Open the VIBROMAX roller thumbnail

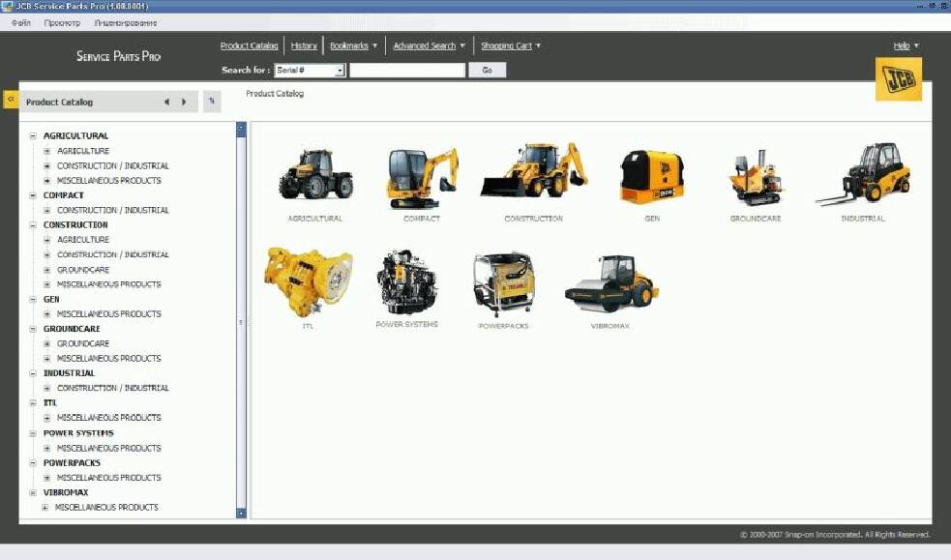[611, 283]
